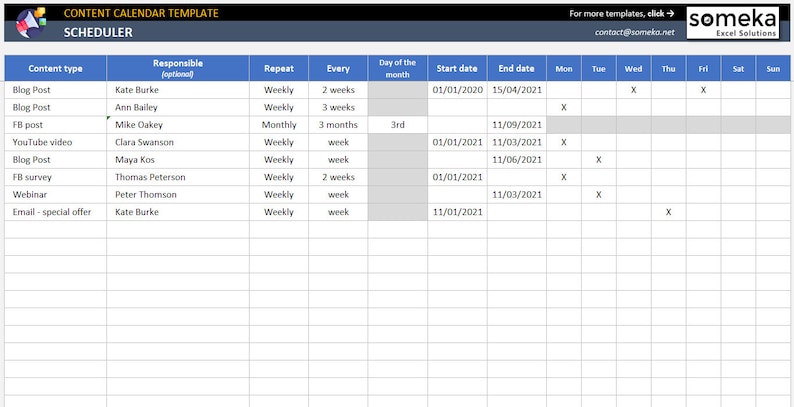Select the Start date column header
794x407 pixels.
coord(457,68)
